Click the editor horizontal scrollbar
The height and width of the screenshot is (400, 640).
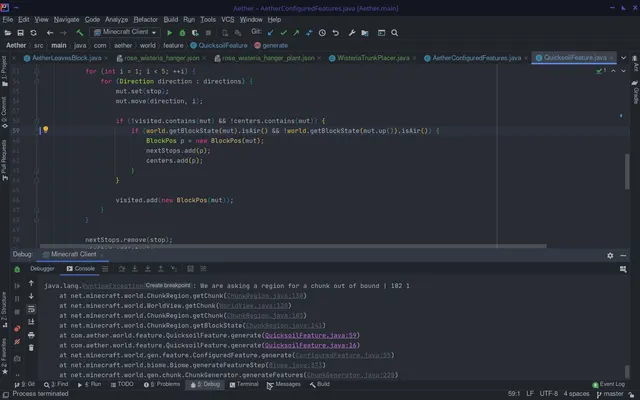(293, 246)
